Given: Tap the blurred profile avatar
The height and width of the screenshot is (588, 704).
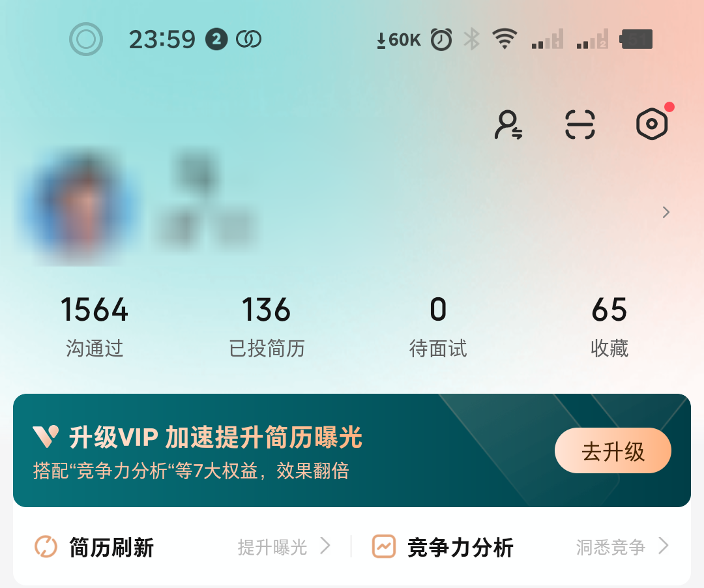Looking at the screenshot, I should (x=81, y=208).
